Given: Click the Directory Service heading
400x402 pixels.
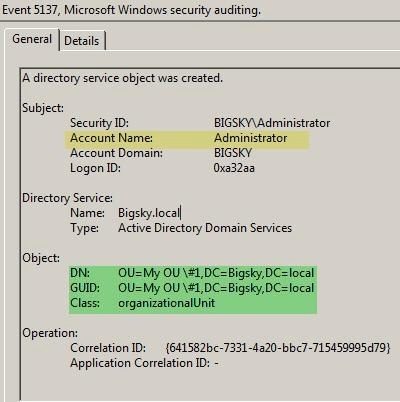Looking at the screenshot, I should (x=67, y=198).
